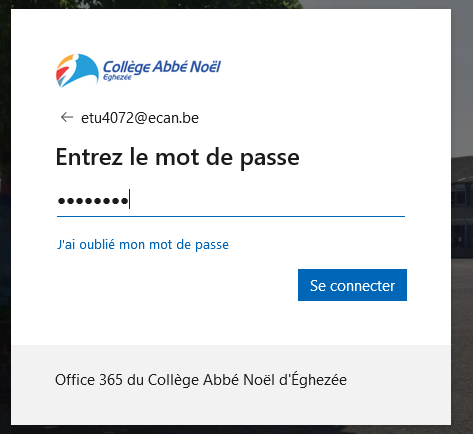
Task: Click empty white space left of Se connecter
Action: tap(177, 285)
